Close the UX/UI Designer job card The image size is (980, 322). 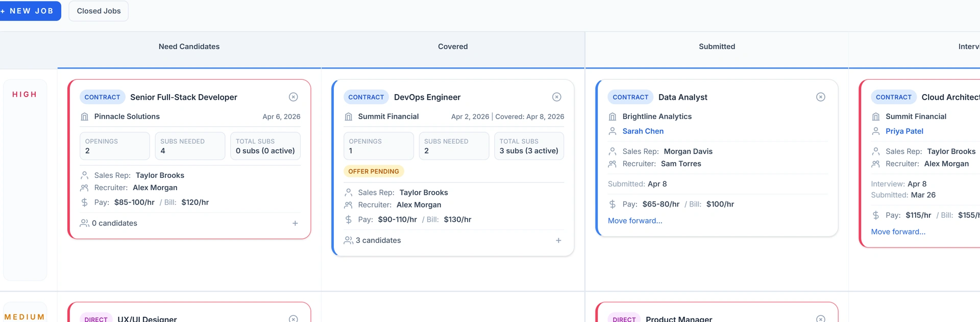pos(293,318)
